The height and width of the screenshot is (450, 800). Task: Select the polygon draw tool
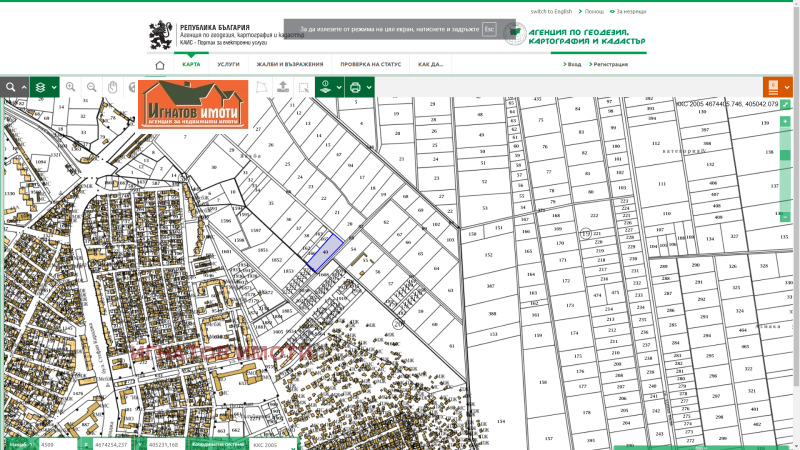(262, 87)
